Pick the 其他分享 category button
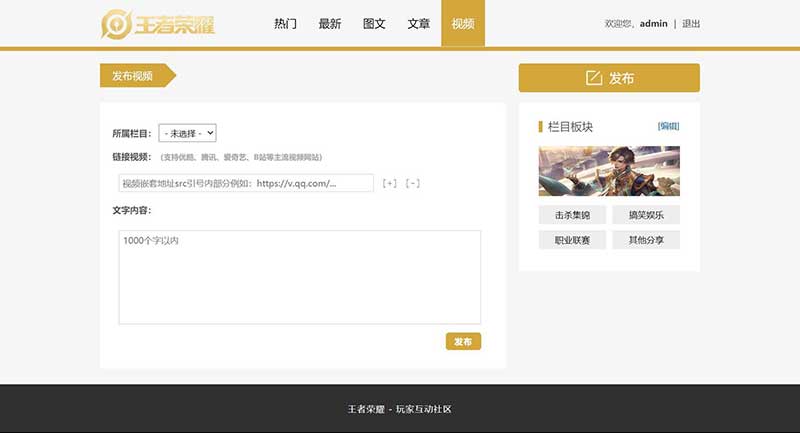Image resolution: width=800 pixels, height=433 pixels. coord(646,240)
